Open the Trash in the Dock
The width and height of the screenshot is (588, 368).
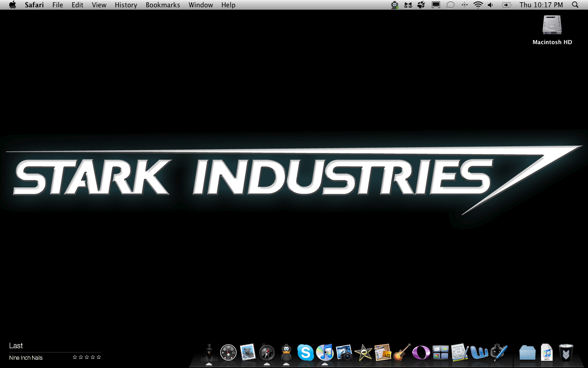[x=566, y=352]
